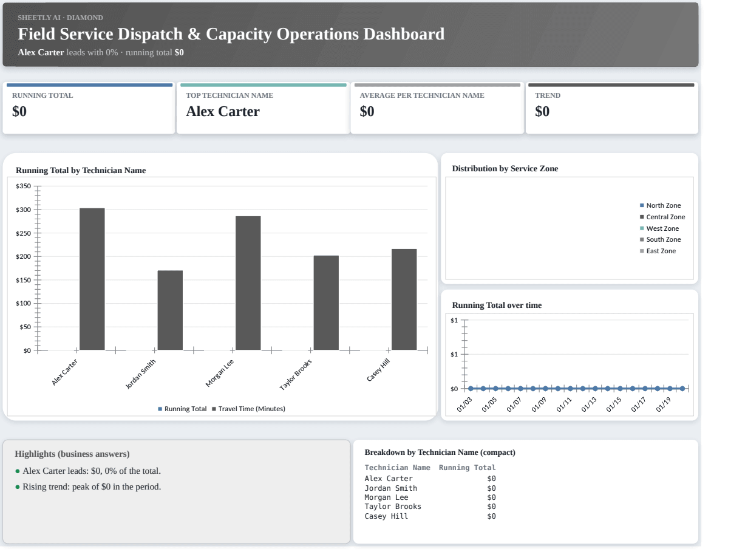Click the Running Total column header in breakdown table
The width and height of the screenshot is (745, 560).
[x=468, y=468]
